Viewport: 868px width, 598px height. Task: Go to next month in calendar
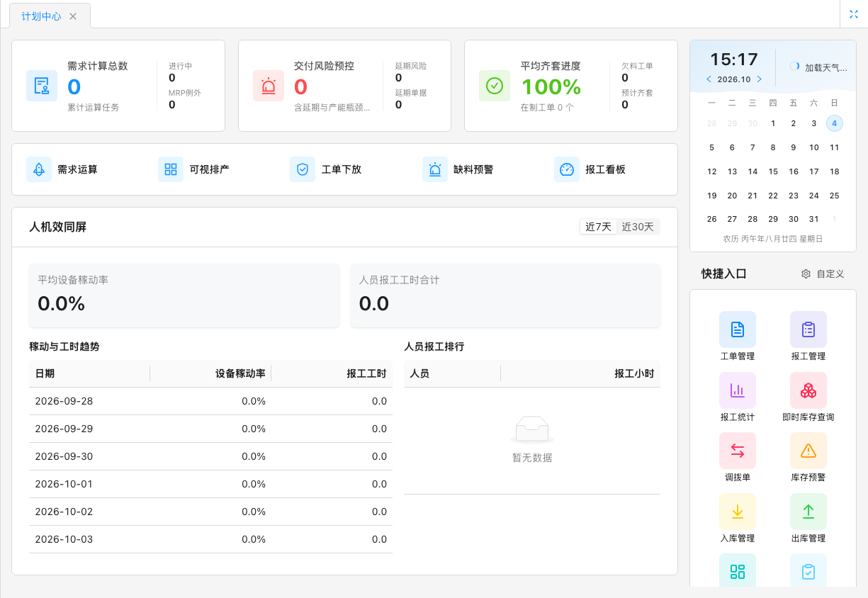pos(760,79)
